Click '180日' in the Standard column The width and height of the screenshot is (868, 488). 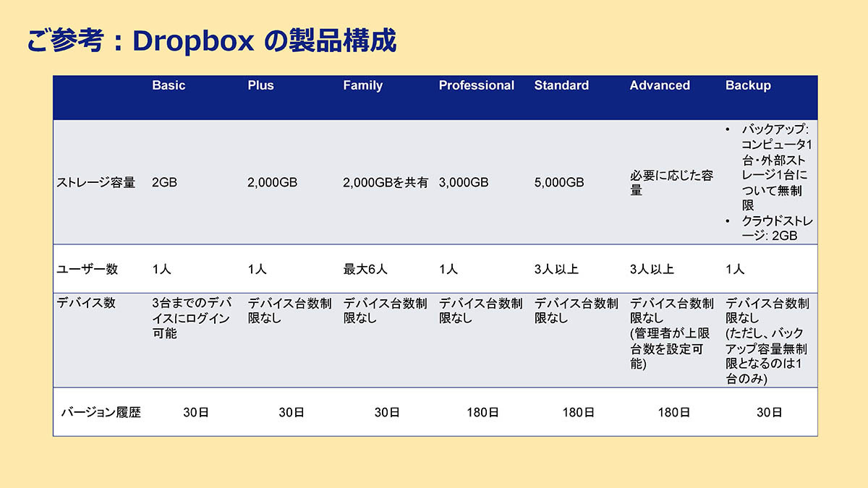578,413
